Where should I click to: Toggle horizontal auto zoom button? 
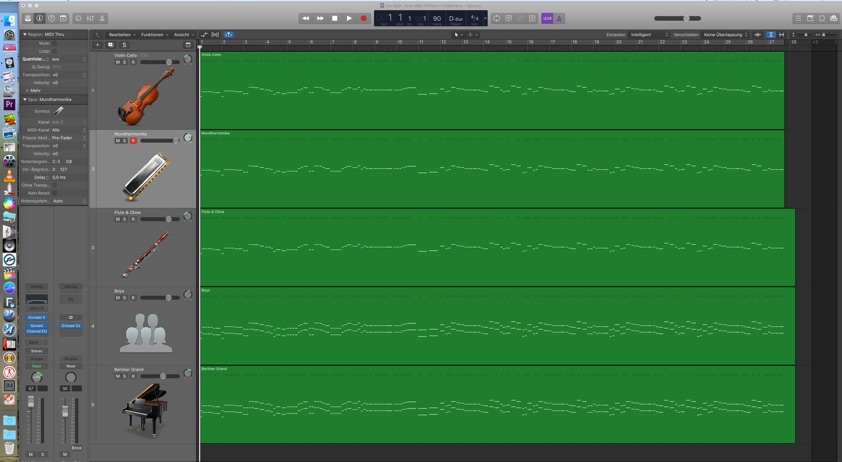pyautogui.click(x=781, y=34)
